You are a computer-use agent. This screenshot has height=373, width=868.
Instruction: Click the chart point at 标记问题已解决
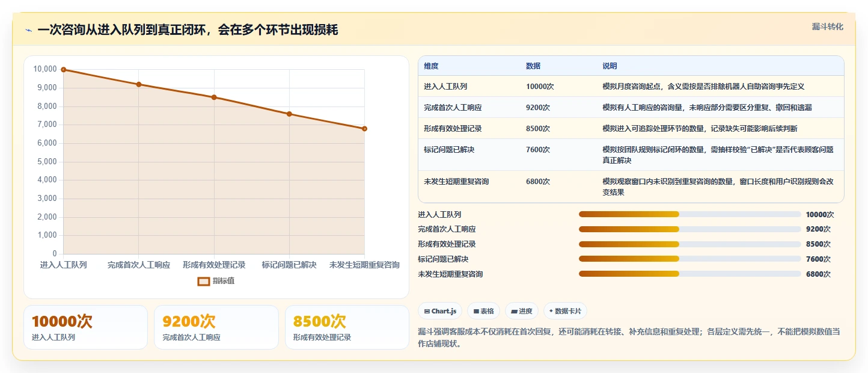pos(289,114)
